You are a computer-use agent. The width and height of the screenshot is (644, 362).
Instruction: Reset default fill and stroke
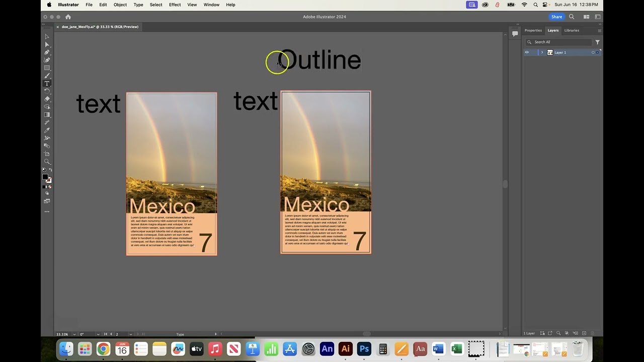click(44, 170)
